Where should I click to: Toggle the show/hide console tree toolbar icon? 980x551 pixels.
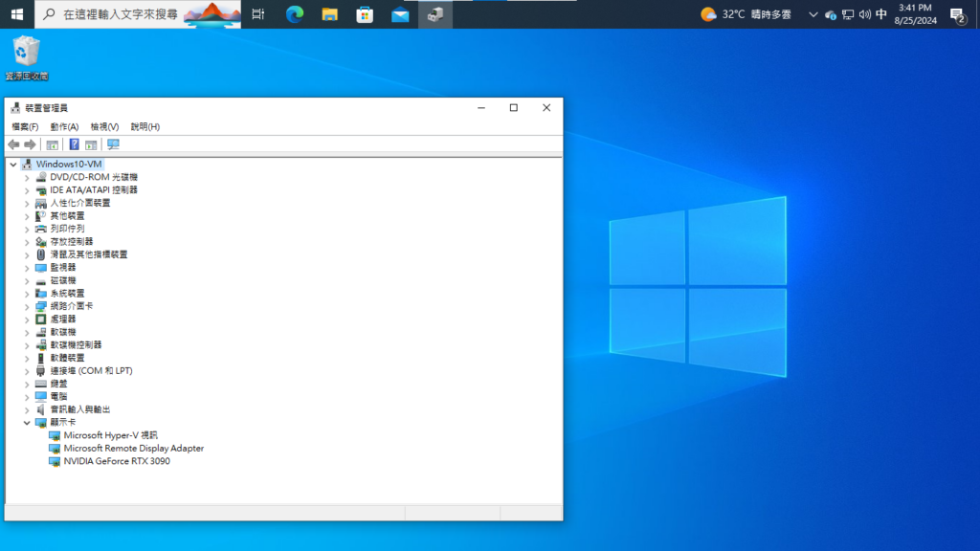point(53,145)
